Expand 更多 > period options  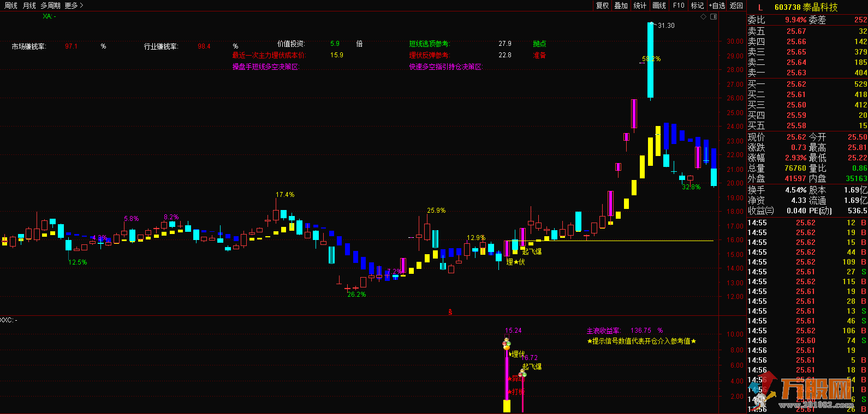click(74, 5)
